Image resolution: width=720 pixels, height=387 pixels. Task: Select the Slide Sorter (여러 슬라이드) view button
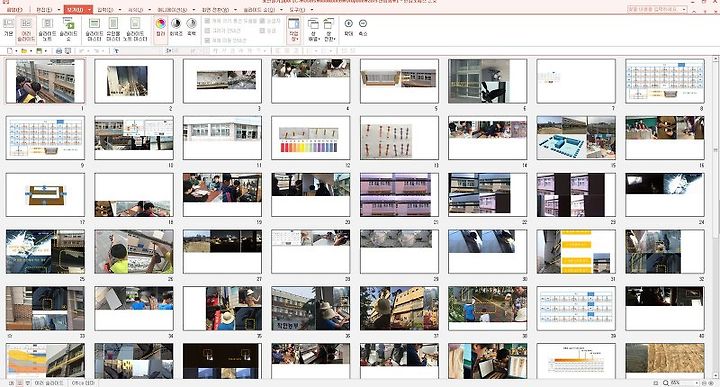click(26, 30)
